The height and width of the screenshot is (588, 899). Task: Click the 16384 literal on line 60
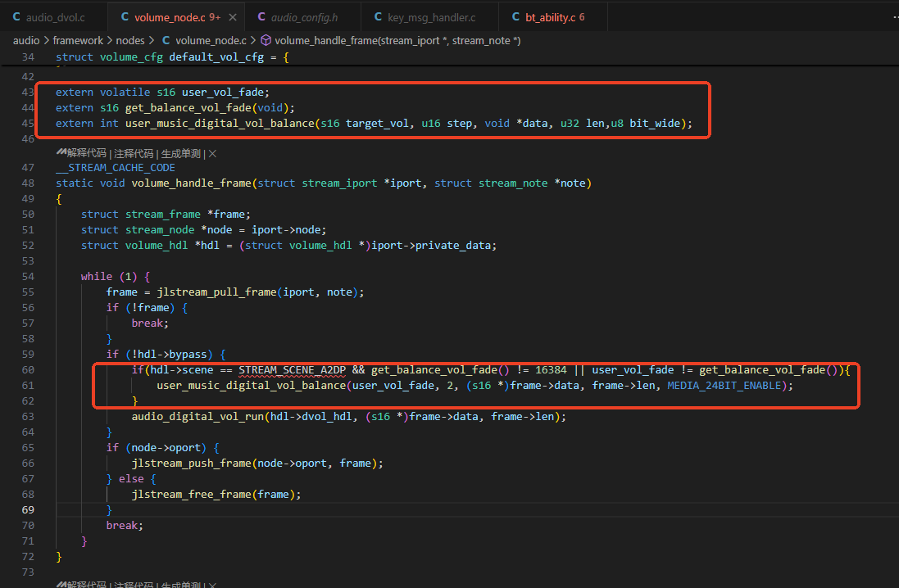point(551,370)
